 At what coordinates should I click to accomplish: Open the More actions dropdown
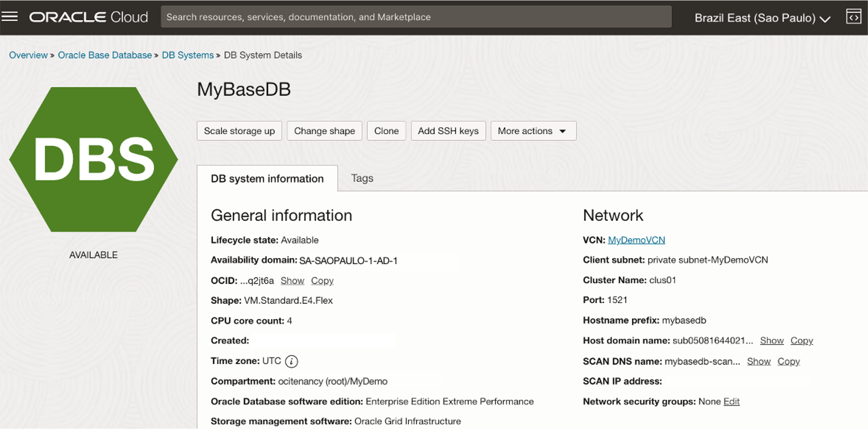(533, 131)
